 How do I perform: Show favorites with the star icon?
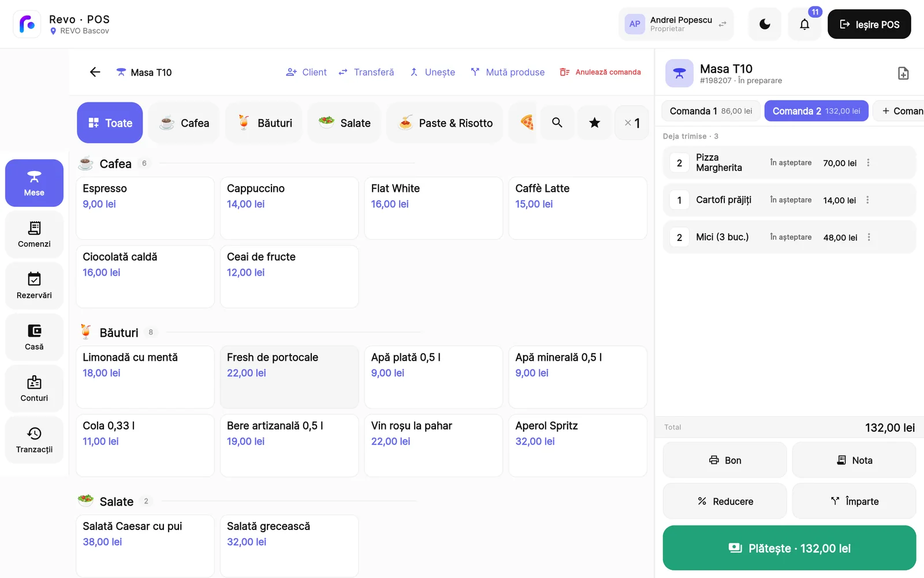coord(595,123)
